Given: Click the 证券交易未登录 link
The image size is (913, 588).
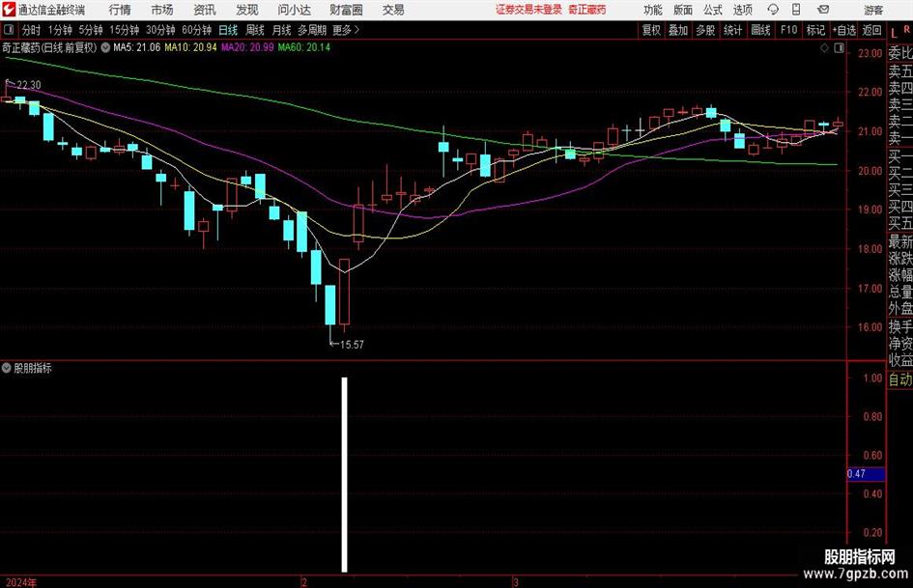Looking at the screenshot, I should [528, 10].
